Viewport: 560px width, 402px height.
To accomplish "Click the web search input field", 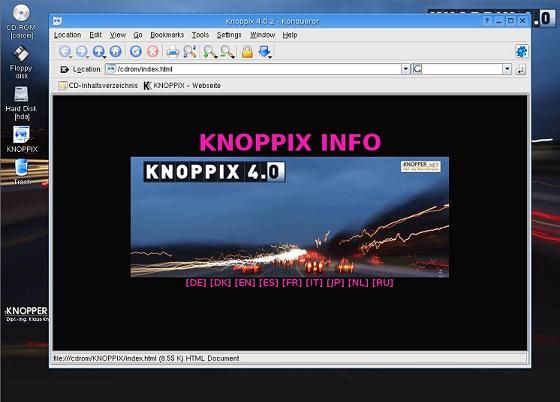I will coord(462,69).
